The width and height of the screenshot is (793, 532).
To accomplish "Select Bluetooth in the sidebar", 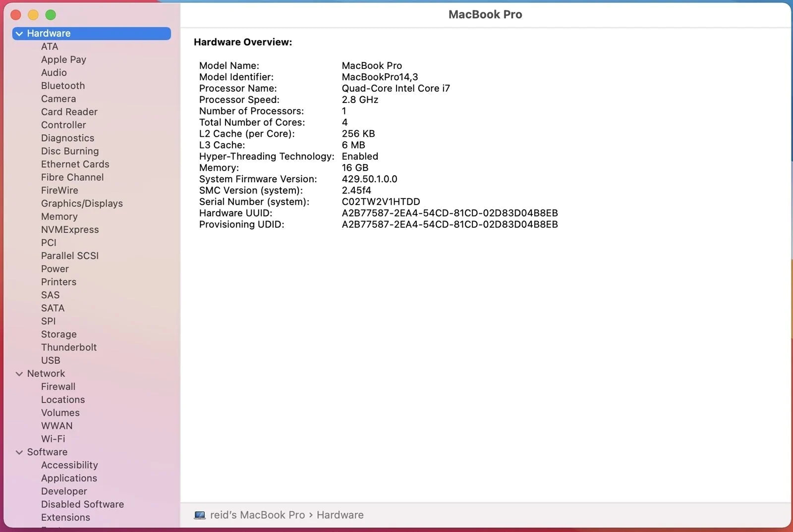I will pyautogui.click(x=63, y=86).
